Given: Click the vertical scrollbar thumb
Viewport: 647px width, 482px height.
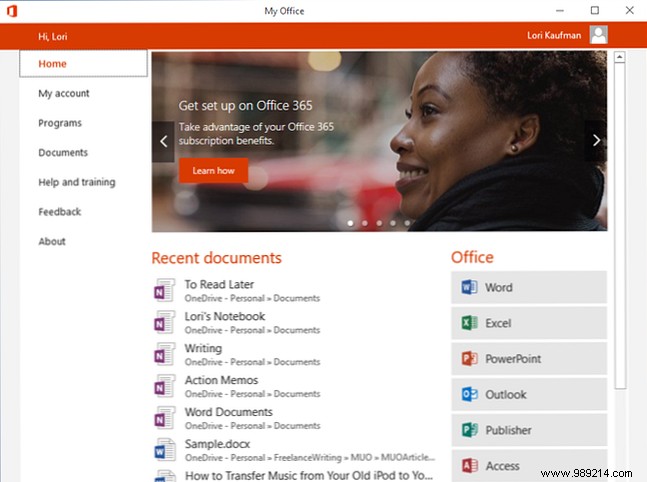Looking at the screenshot, I should coord(620,226).
